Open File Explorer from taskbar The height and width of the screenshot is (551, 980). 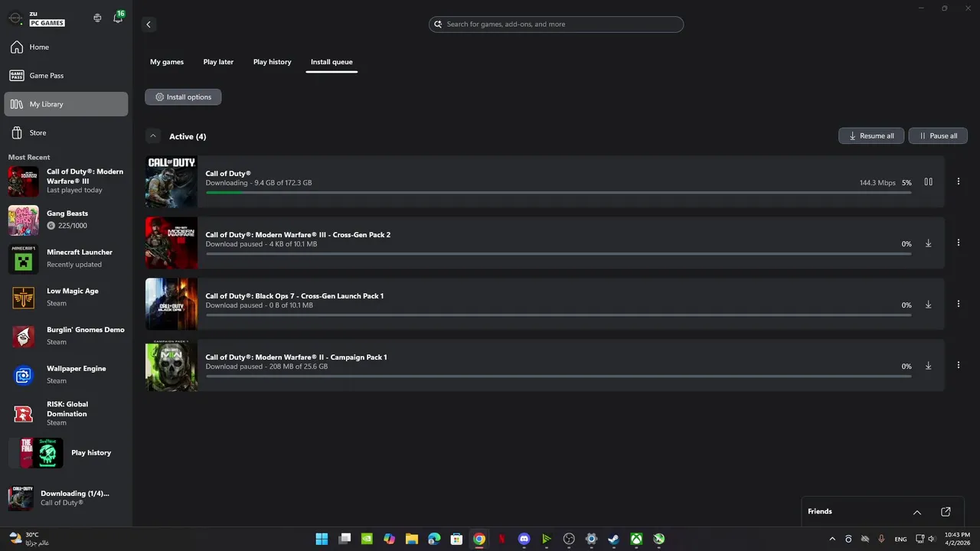[x=412, y=539]
